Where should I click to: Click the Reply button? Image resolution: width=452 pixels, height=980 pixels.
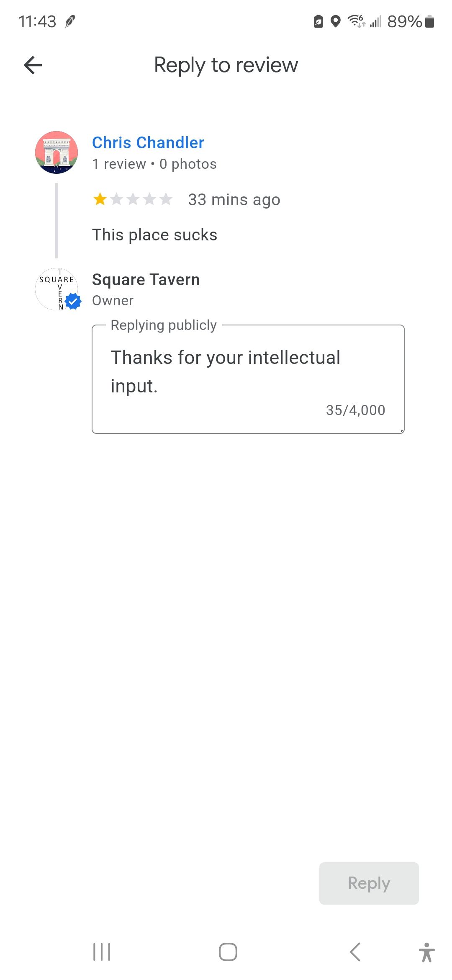pos(369,883)
